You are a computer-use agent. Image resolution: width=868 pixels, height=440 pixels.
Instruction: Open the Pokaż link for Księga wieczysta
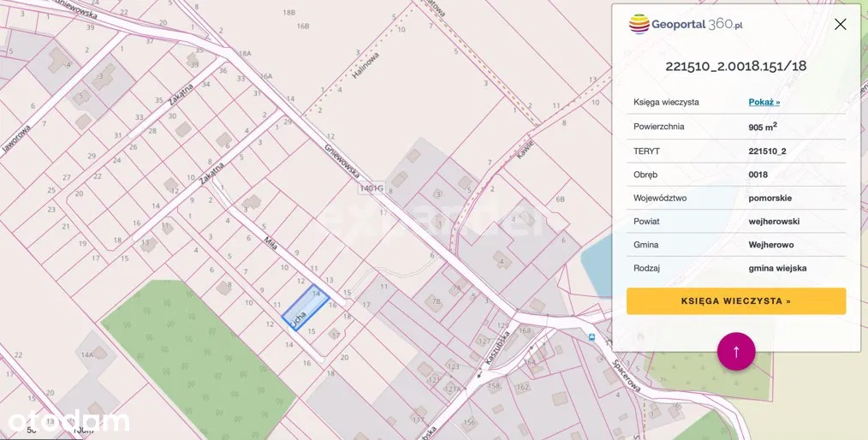point(764,102)
